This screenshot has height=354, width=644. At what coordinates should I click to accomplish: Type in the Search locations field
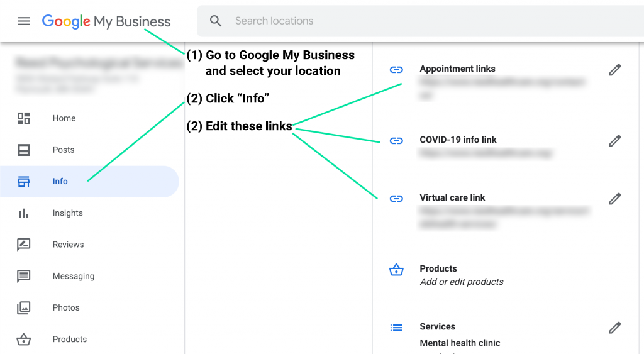[377, 21]
